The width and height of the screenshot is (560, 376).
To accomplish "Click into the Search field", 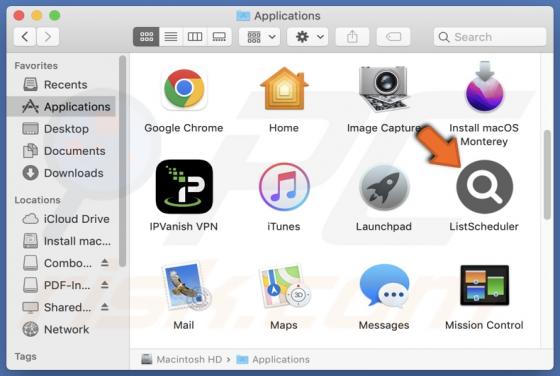I will [490, 37].
